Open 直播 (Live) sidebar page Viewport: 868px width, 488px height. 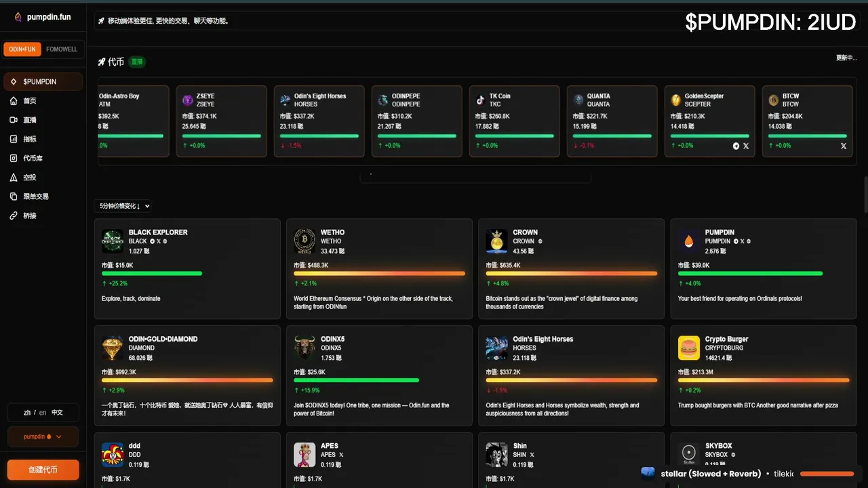coord(43,120)
